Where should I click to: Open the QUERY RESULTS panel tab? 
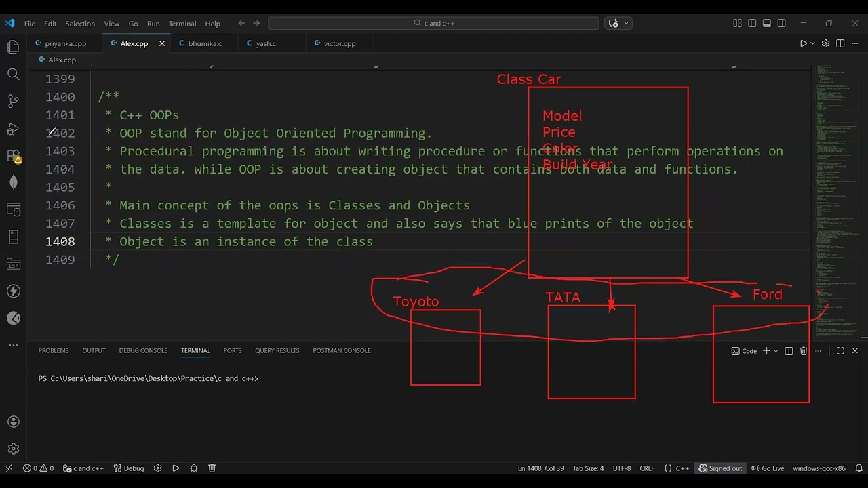(277, 350)
